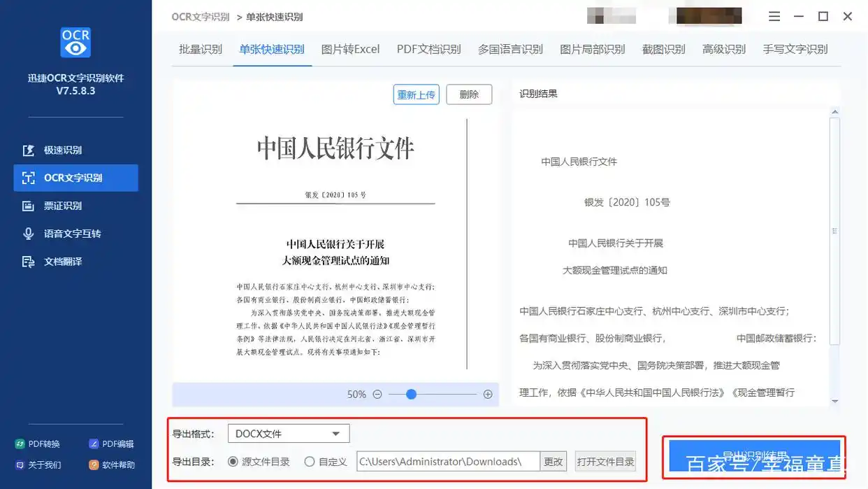
Task: Open the PDF编辑 tool
Action: coord(111,444)
